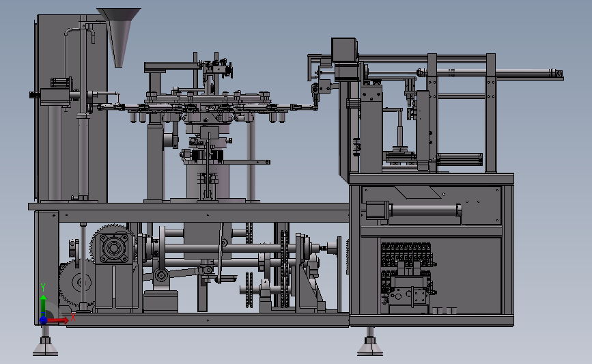Select the square flange bearing housing

pyautogui.click(x=113, y=248)
